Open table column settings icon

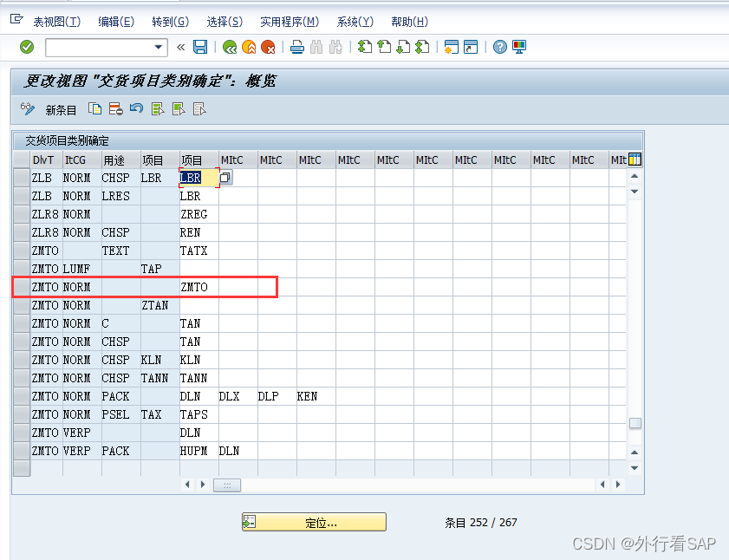pos(635,160)
